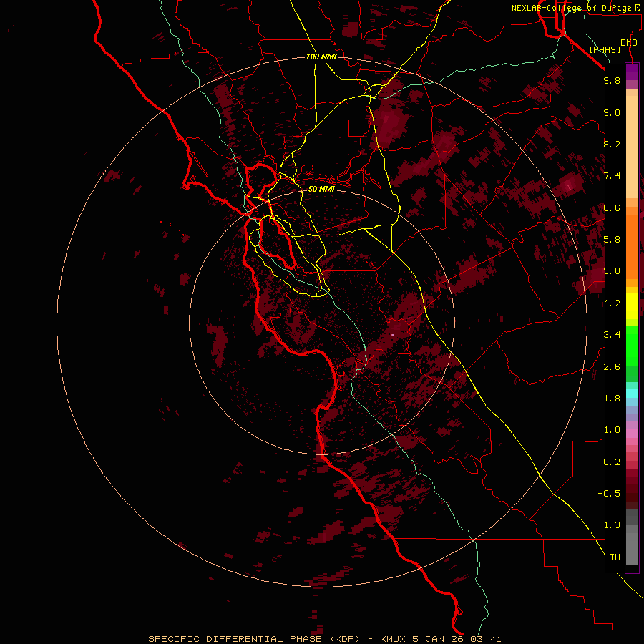Pick the gray band at bottom of color bar
This screenshot has width=644, height=644.
[632, 546]
